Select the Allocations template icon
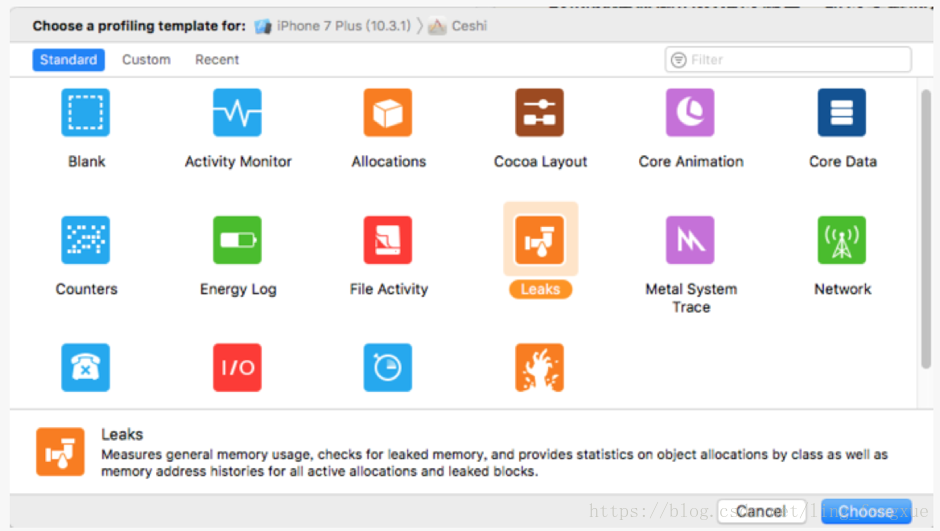 click(388, 113)
